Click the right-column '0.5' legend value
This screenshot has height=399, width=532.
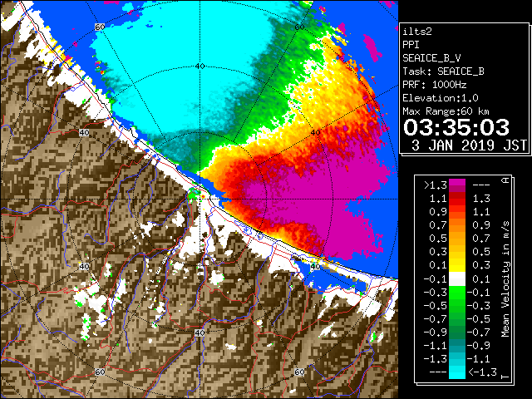click(481, 252)
